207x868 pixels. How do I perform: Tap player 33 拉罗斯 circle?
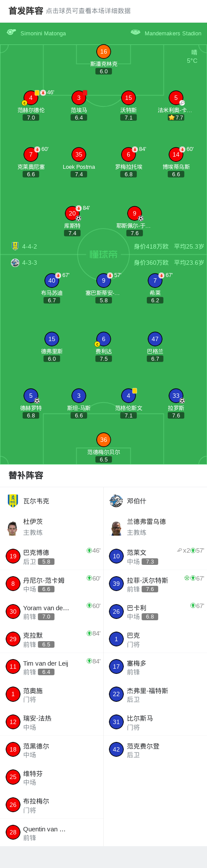(x=176, y=396)
